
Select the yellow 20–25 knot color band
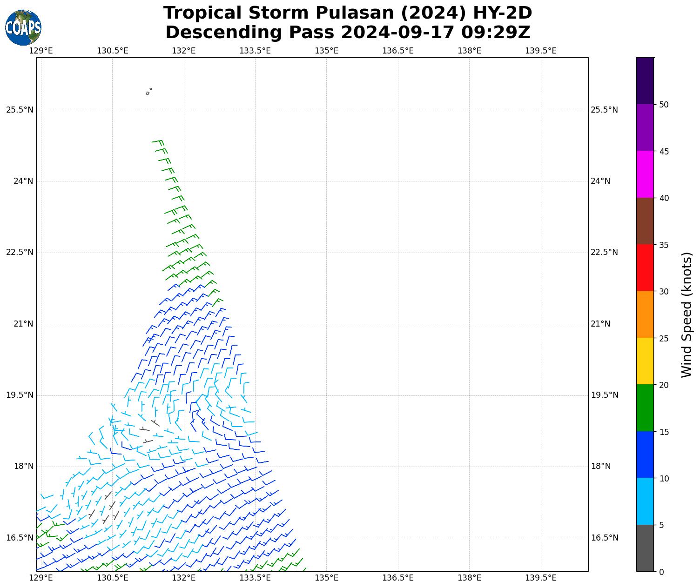coord(645,361)
